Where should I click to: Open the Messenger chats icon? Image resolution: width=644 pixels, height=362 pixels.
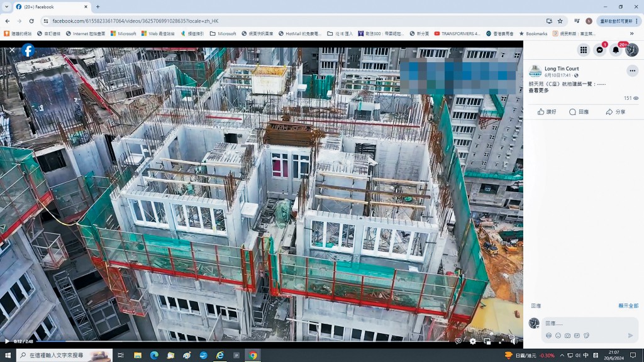point(600,50)
